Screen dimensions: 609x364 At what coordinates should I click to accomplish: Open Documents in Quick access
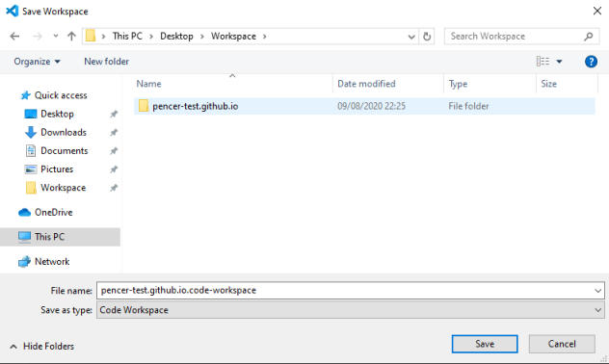(65, 150)
